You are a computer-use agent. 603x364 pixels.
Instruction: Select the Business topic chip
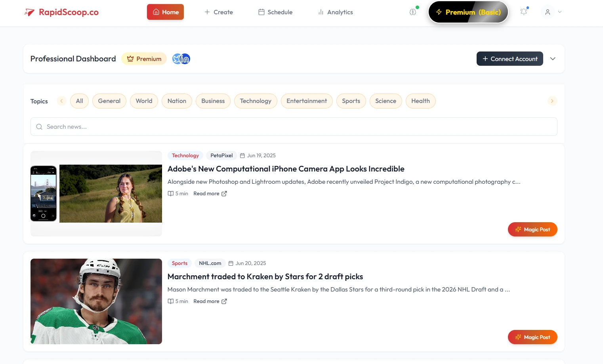pyautogui.click(x=213, y=101)
